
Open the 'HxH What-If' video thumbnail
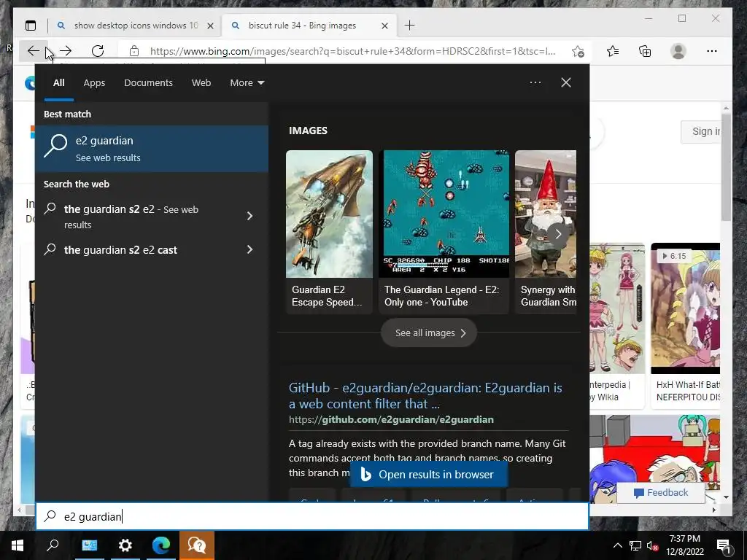[x=686, y=308]
